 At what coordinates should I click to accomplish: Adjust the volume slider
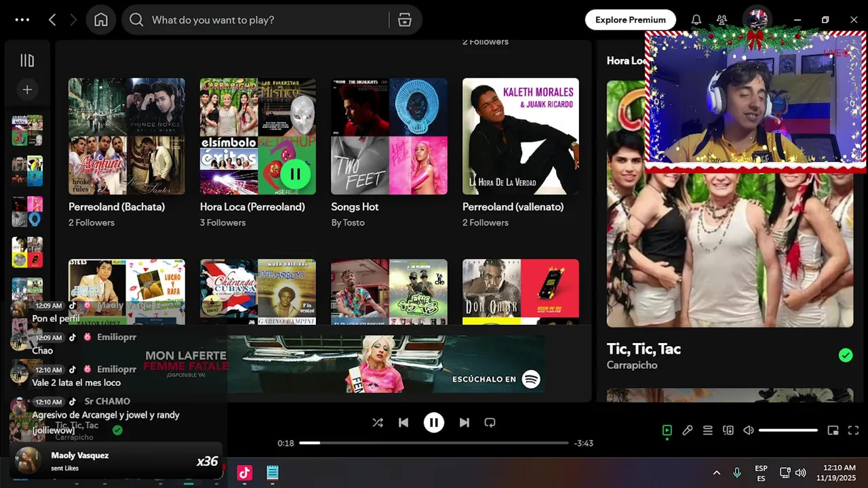point(788,430)
